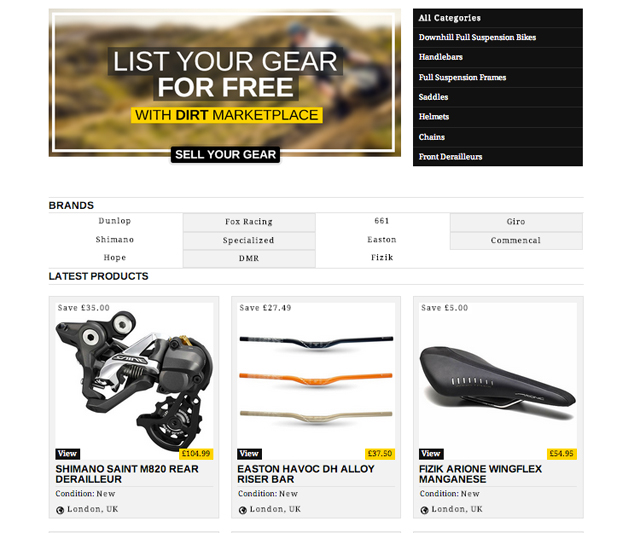Pick the Commencal brand
This screenshot has width=640, height=533.
(x=516, y=240)
